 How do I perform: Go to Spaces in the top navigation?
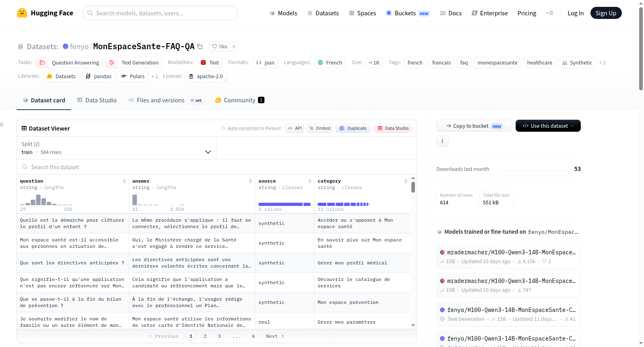[362, 13]
